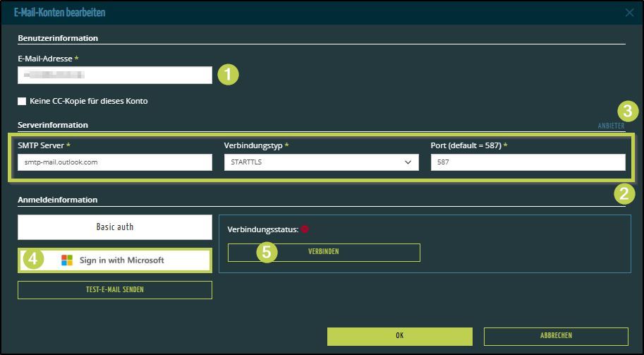644x355 pixels.
Task: Close the E-Mail-Konten bearbeiten dialog
Action: click(630, 12)
